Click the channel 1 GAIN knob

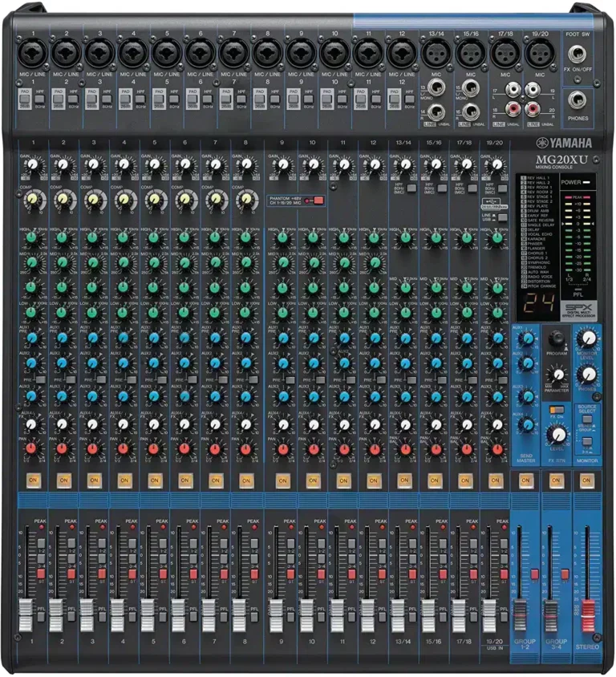click(32, 164)
